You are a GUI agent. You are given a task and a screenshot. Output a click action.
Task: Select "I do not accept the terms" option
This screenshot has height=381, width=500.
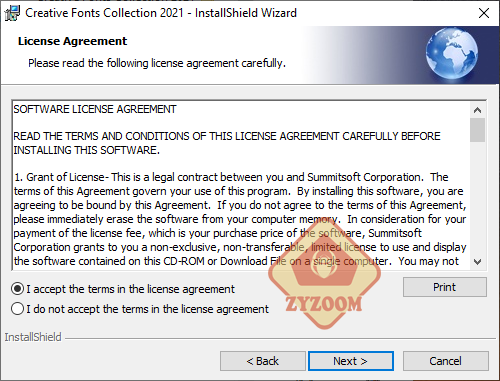(x=17, y=309)
